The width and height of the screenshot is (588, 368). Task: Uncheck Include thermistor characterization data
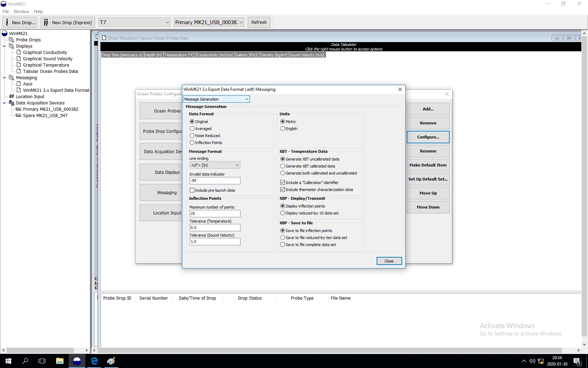coord(282,190)
